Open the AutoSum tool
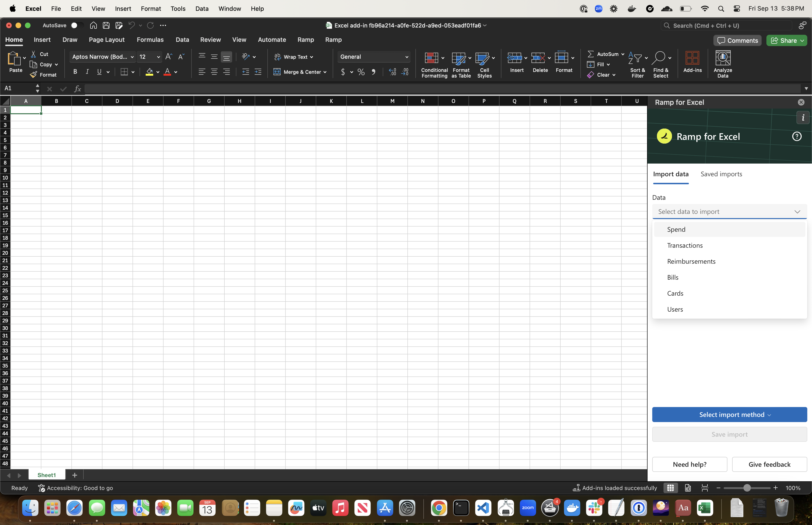 (606, 54)
